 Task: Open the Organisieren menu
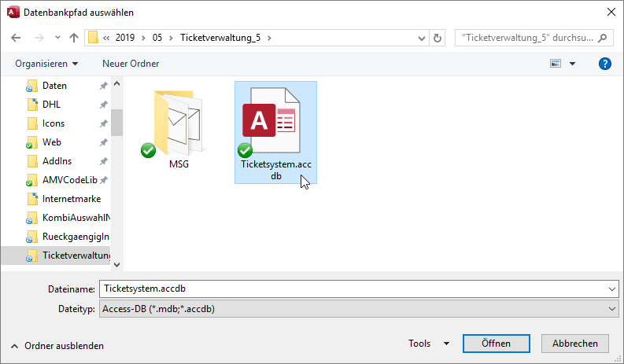pyautogui.click(x=46, y=64)
